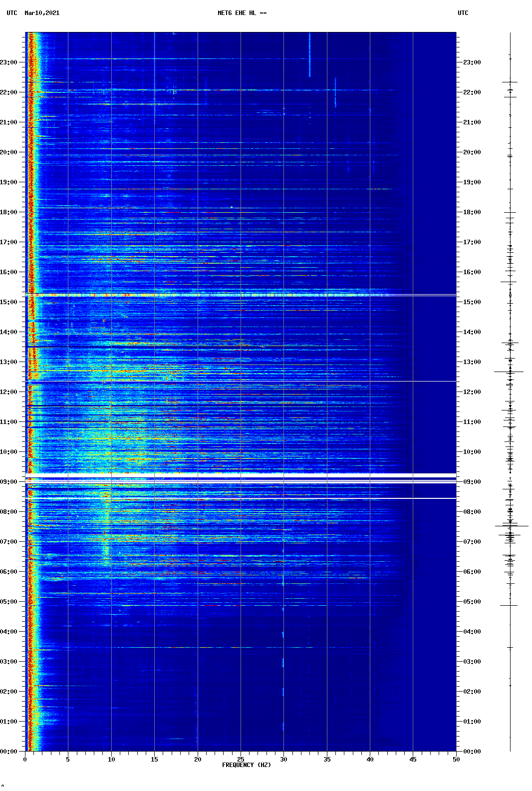The width and height of the screenshot is (532, 791).
Task: Select the 05:00 label on left time axis
Action: tap(8, 602)
